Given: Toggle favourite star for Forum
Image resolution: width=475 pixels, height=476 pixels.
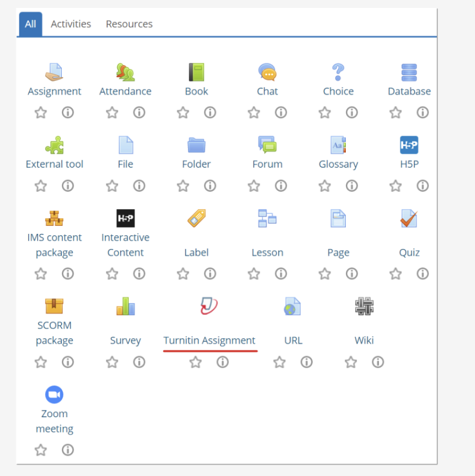Looking at the screenshot, I should (x=254, y=186).
